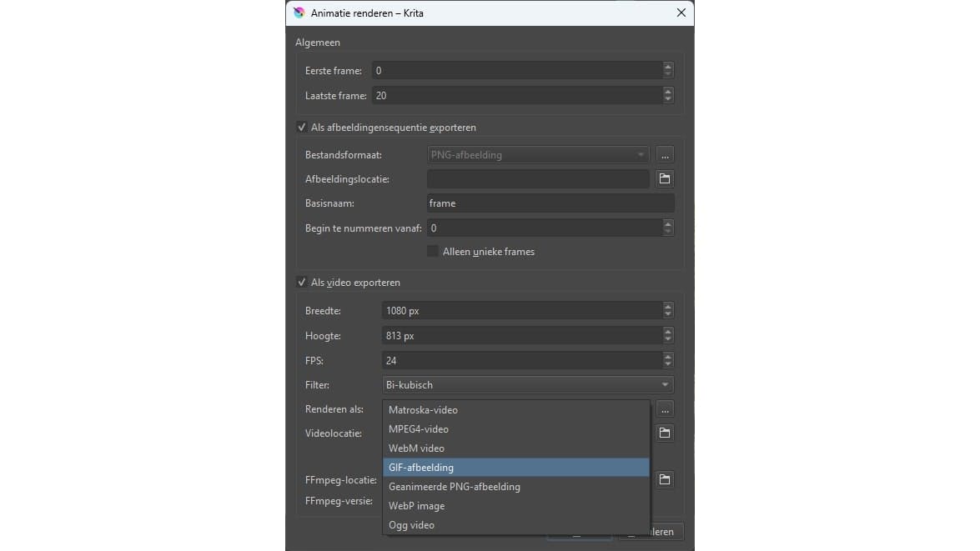Open Renderen als options ellipsis button
This screenshot has height=551, width=980.
665,409
